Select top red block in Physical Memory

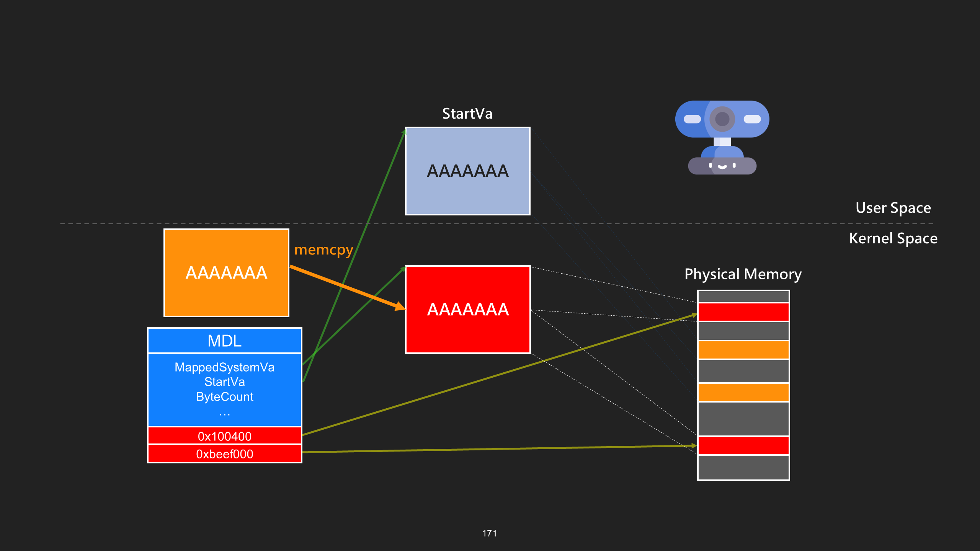pyautogui.click(x=743, y=312)
